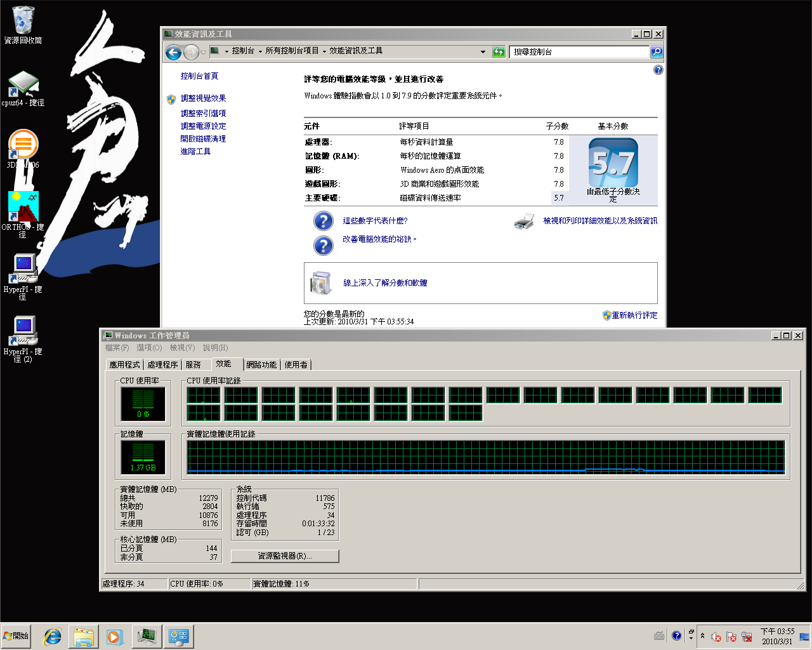Image resolution: width=812 pixels, height=650 pixels.
Task: Open the cpuz64 shortcut on desktop
Action: (23, 88)
